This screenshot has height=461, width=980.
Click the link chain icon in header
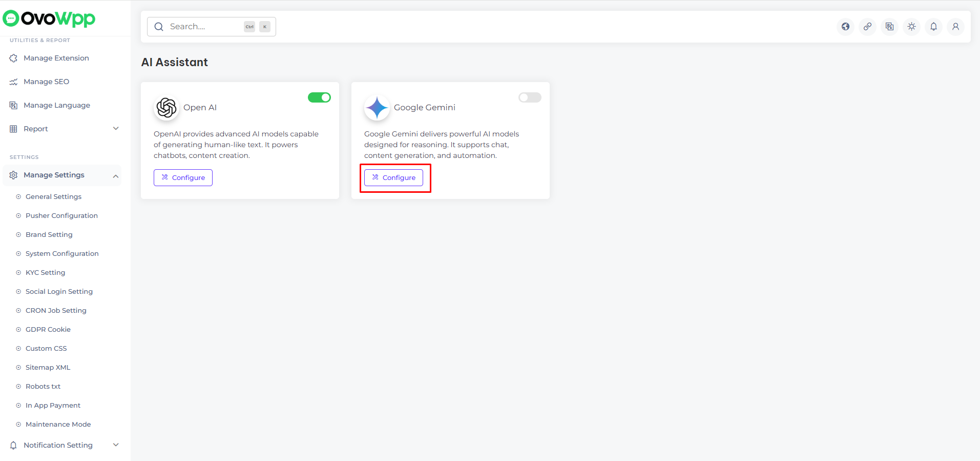coord(867,27)
